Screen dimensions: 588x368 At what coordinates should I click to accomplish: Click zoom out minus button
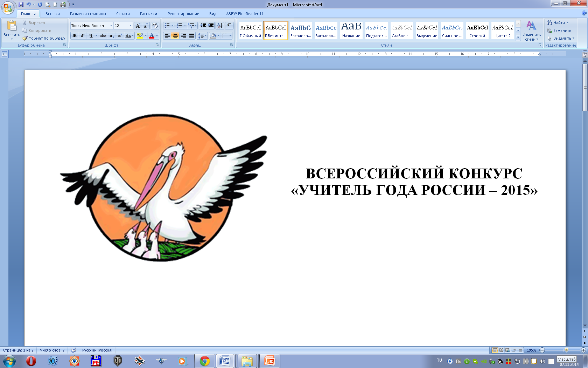pos(542,350)
